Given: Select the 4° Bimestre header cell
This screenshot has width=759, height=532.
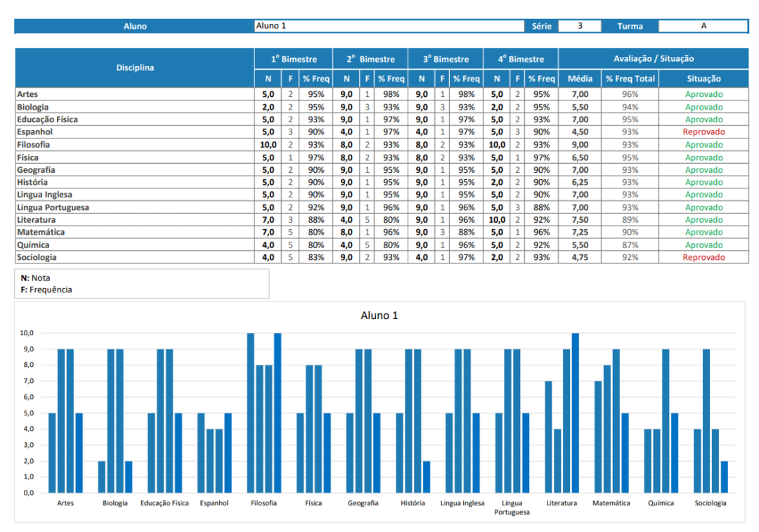Looking at the screenshot, I should tap(519, 58).
